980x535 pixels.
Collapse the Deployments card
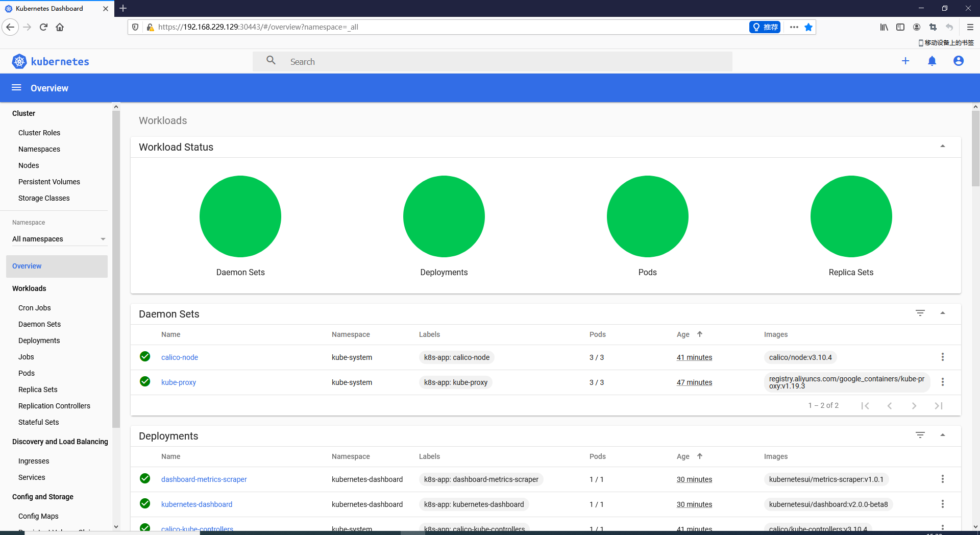coord(943,435)
